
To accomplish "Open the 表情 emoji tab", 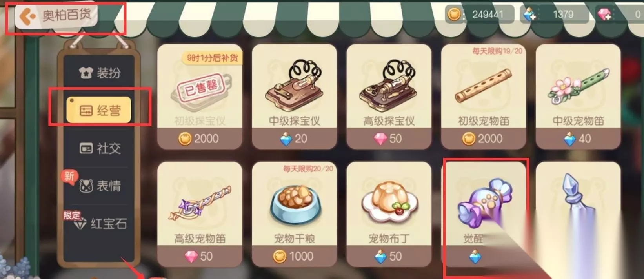I will [x=100, y=186].
